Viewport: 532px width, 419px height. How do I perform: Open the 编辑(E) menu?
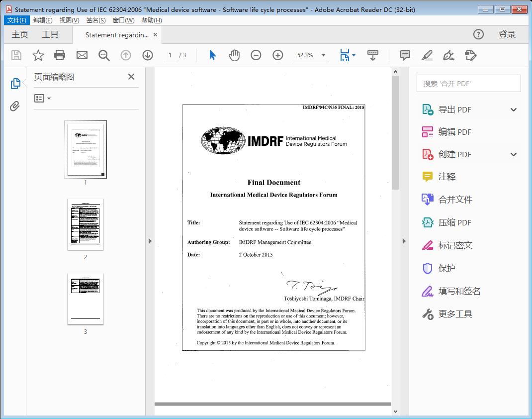pos(43,20)
